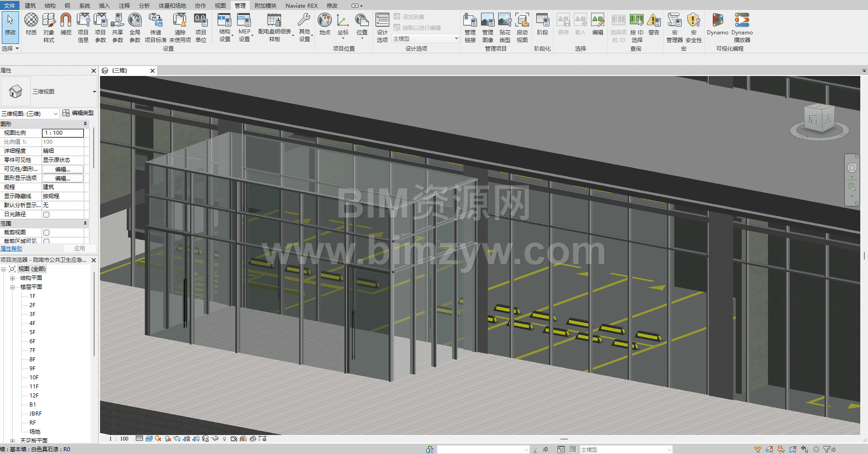Open 管理链接 (Manage Links)
Image resolution: width=868 pixels, height=454 pixels.
click(470, 28)
